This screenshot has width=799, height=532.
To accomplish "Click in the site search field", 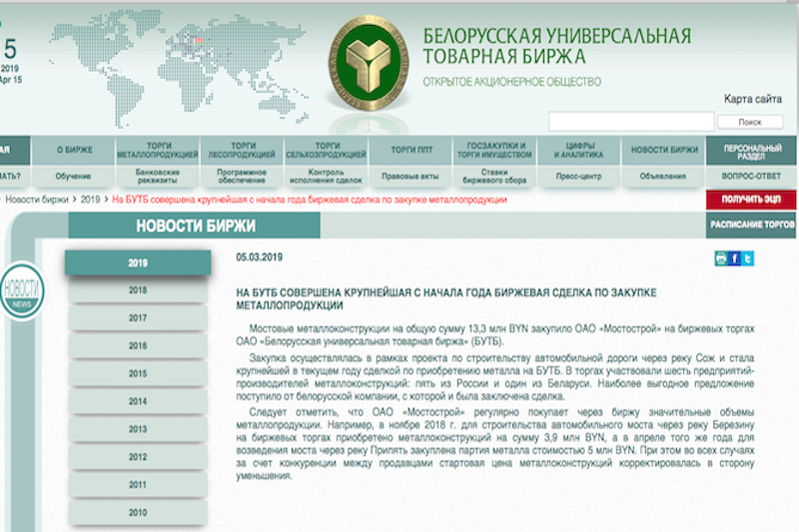I will coord(630,122).
